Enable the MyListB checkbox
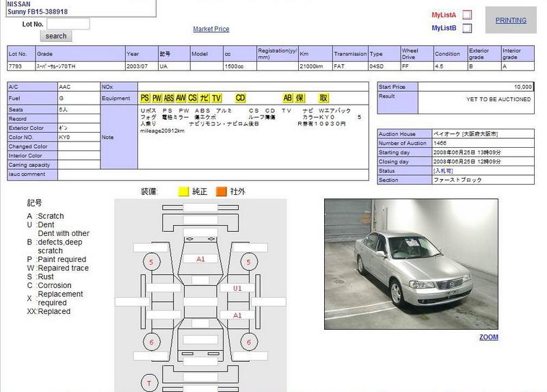Image resolution: width=547 pixels, height=392 pixels. [x=467, y=28]
